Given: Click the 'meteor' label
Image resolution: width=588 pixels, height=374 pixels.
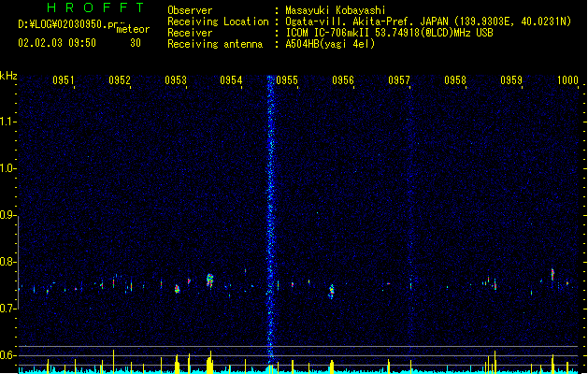Looking at the screenshot, I should coord(133,29).
